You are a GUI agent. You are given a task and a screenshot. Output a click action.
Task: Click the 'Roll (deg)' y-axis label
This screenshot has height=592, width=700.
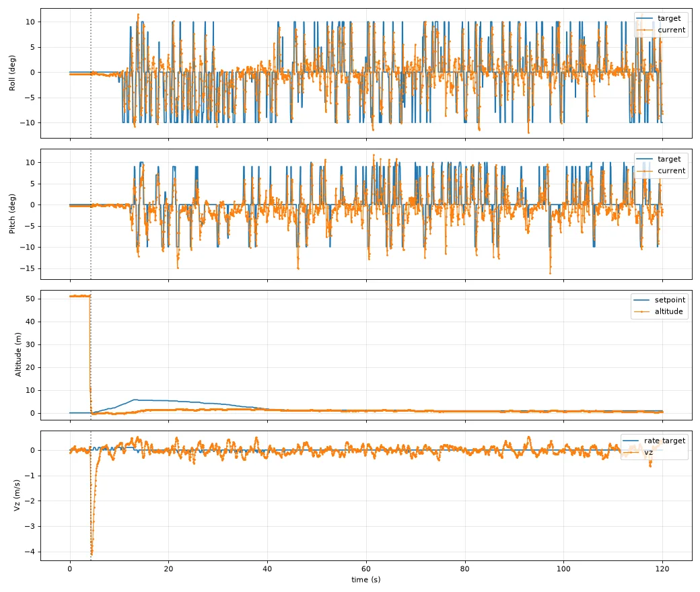point(12,73)
